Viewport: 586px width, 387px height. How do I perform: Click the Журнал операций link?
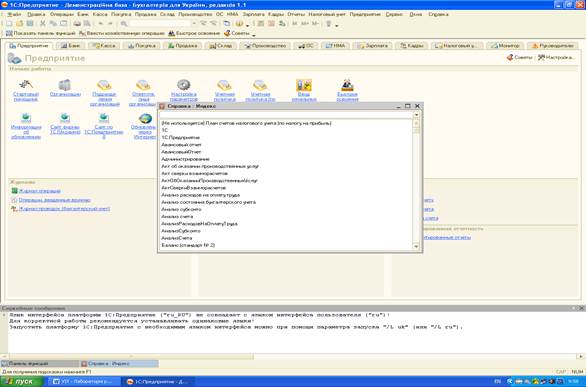pyautogui.click(x=40, y=191)
